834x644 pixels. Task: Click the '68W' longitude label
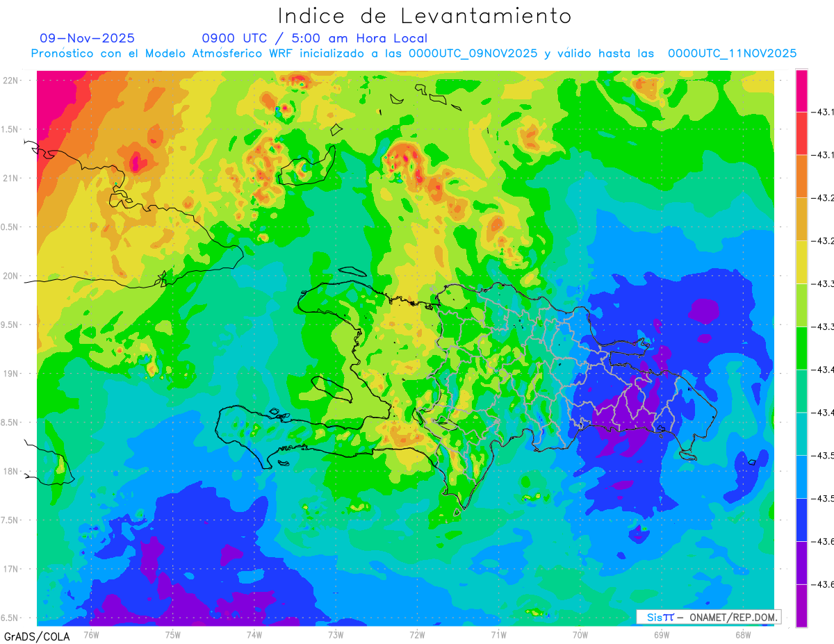point(743,634)
